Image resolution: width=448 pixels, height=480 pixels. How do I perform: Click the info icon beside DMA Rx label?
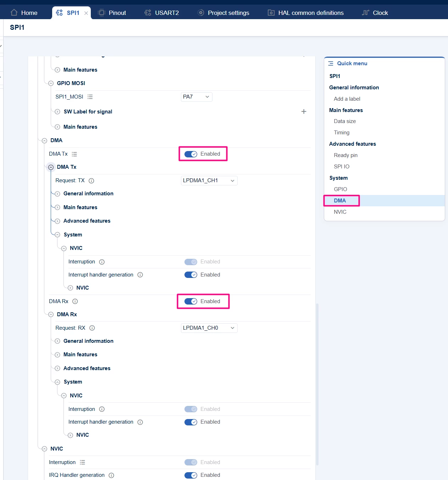click(75, 301)
